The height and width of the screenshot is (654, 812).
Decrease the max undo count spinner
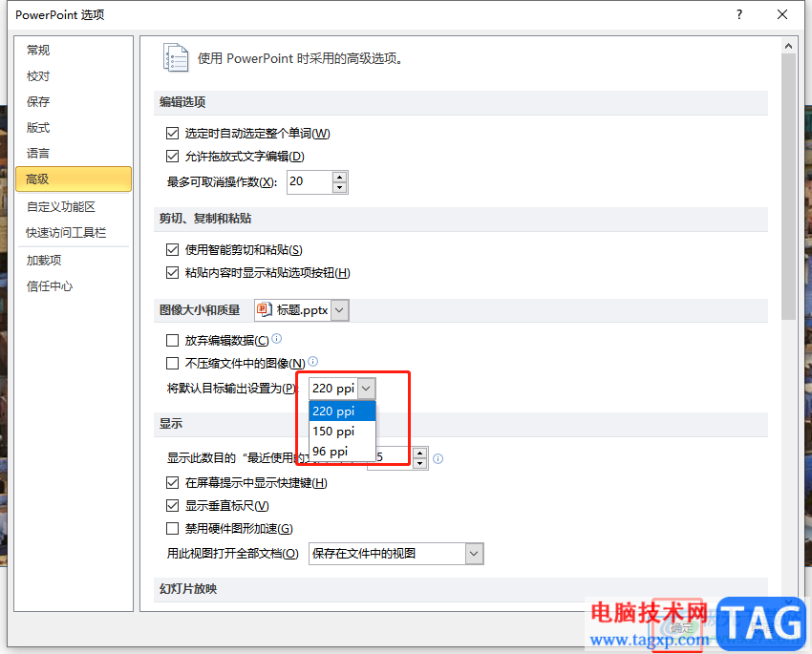[340, 187]
